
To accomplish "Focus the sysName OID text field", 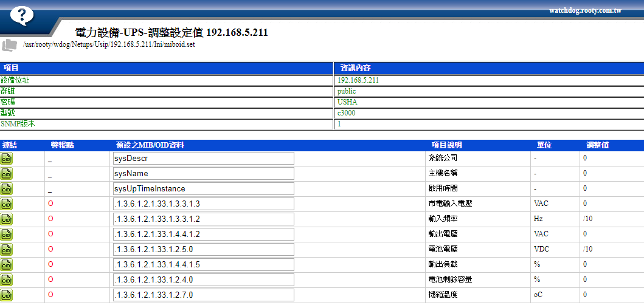I will tap(203, 174).
